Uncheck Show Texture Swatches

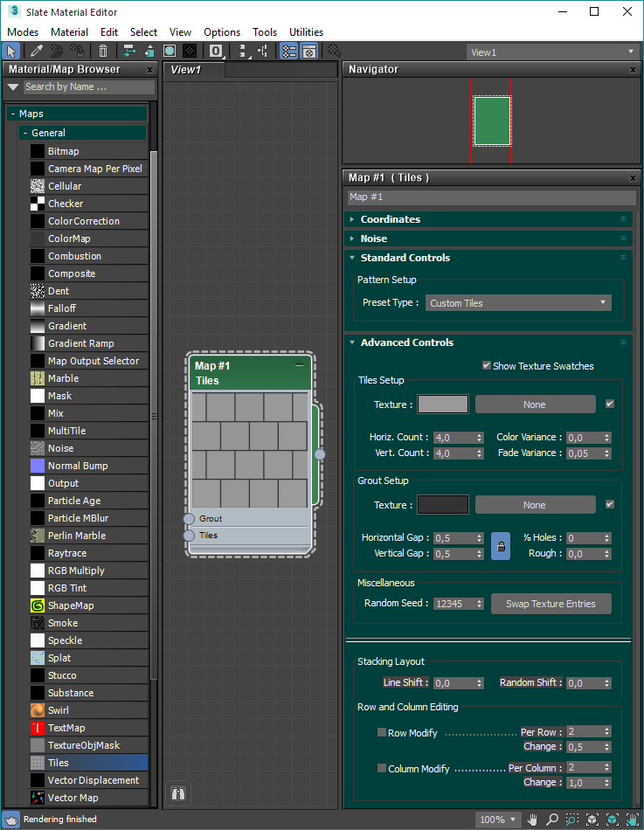click(487, 366)
